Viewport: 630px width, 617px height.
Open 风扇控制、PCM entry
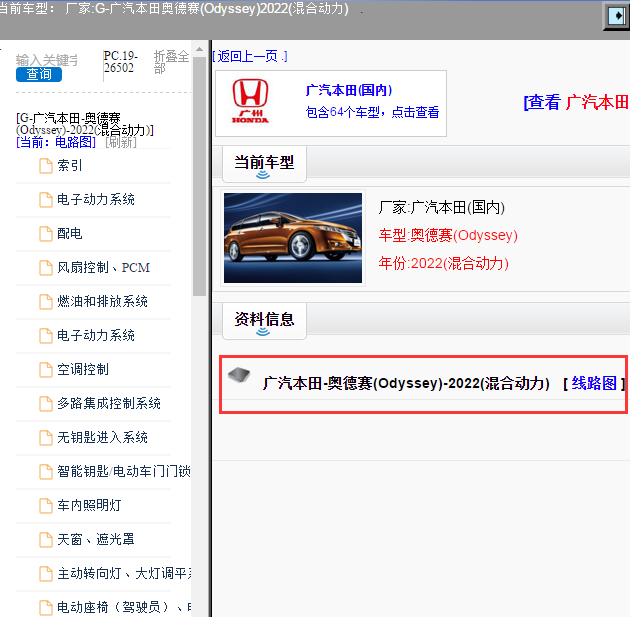[x=104, y=267]
